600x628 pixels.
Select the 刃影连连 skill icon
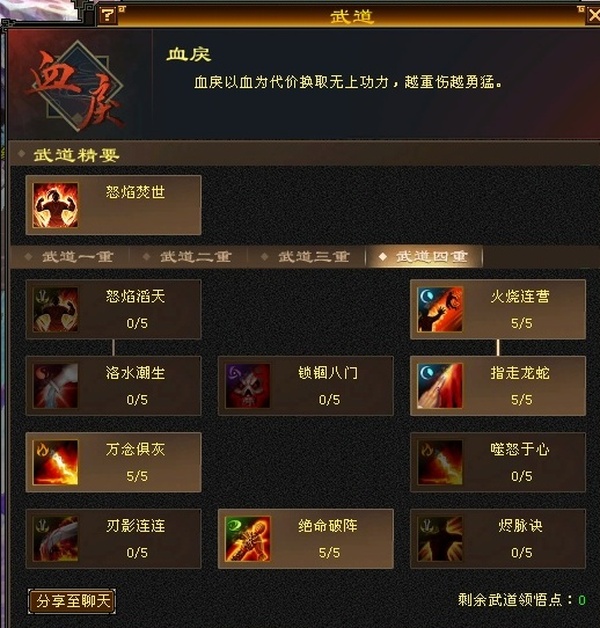pos(55,539)
